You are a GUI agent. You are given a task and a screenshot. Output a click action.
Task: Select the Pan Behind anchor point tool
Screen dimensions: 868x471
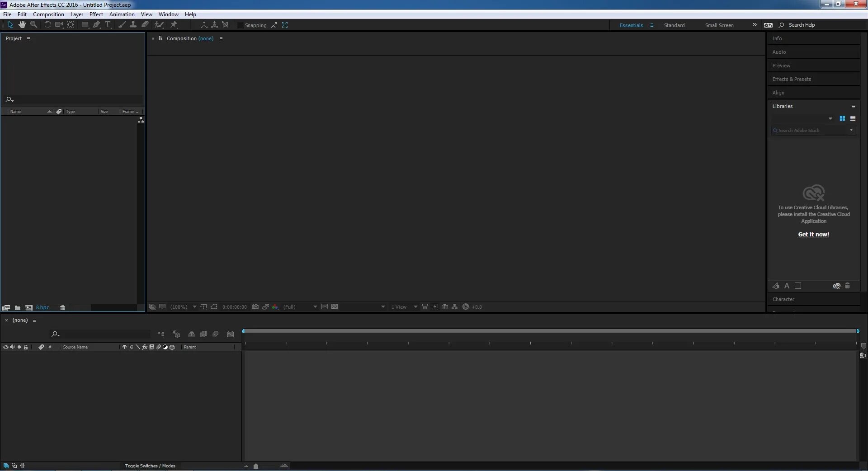[71, 25]
